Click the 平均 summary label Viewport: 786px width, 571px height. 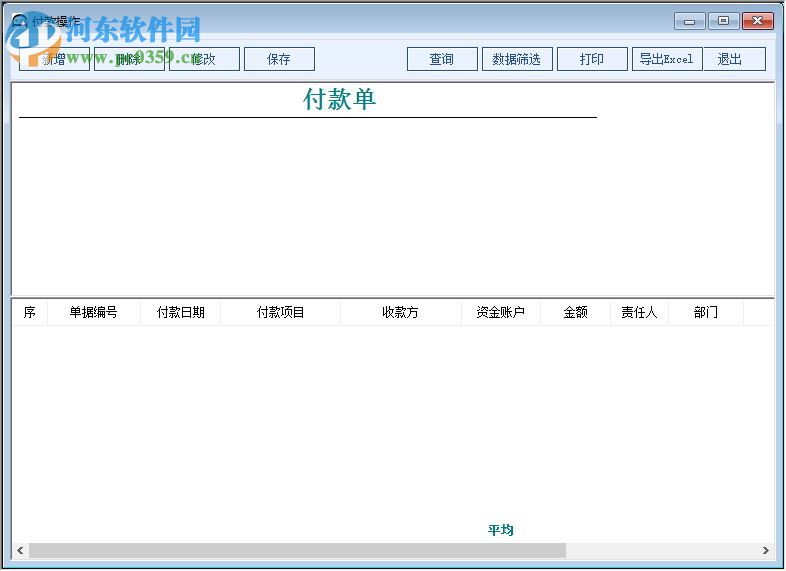click(x=501, y=530)
